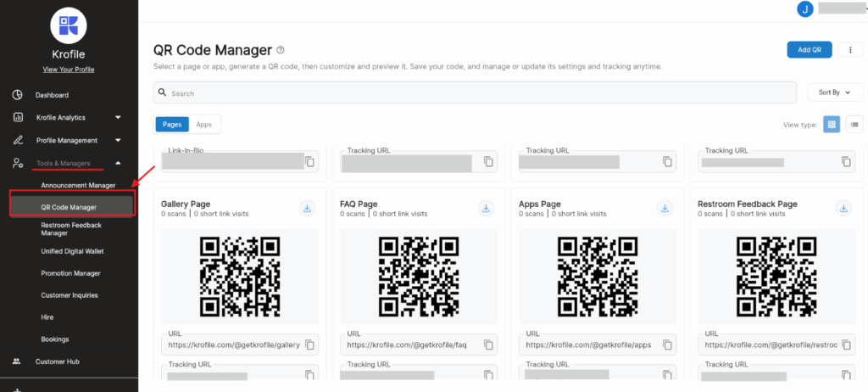This screenshot has width=868, height=392.
Task: Click the Tools & Managers gear-person icon
Action: tap(18, 163)
